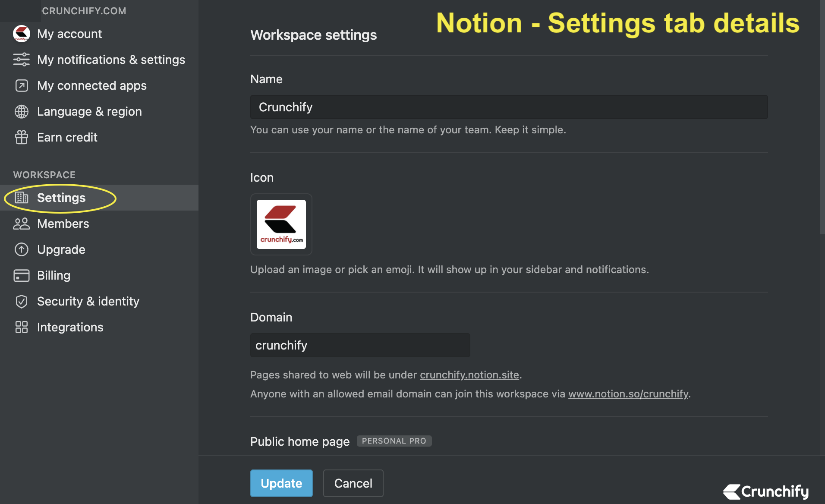
Task: Click the arrow-box icon for connected apps
Action: [x=22, y=85]
